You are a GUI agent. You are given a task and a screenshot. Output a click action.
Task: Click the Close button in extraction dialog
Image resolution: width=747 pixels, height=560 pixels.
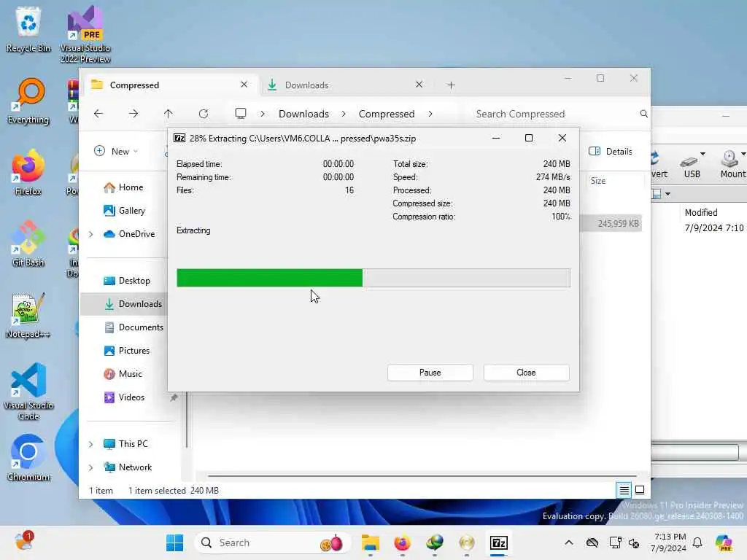coord(526,373)
